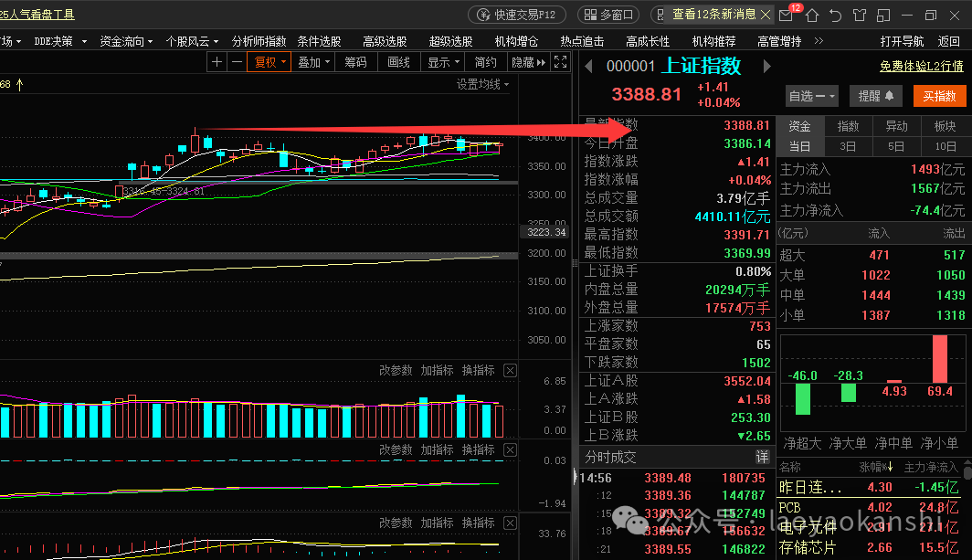Click 详 to see detailed trades
This screenshot has width=972, height=560.
(x=763, y=457)
